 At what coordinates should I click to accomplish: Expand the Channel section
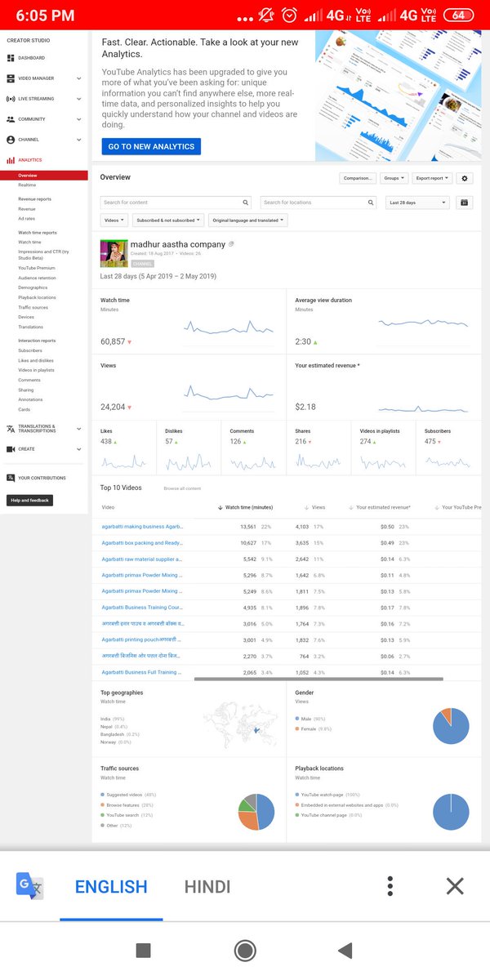[x=79, y=140]
